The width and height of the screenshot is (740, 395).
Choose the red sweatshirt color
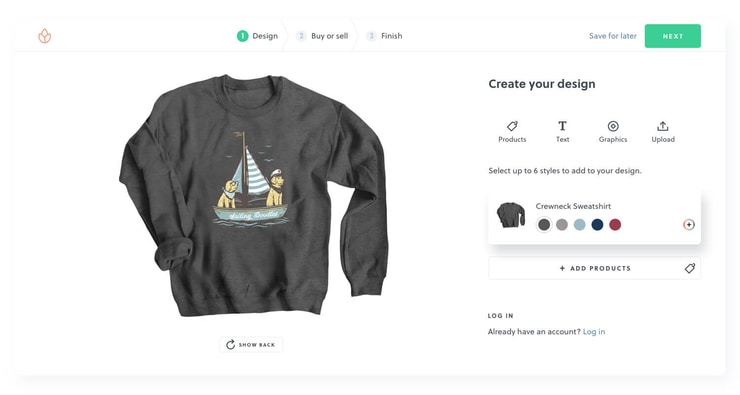615,225
